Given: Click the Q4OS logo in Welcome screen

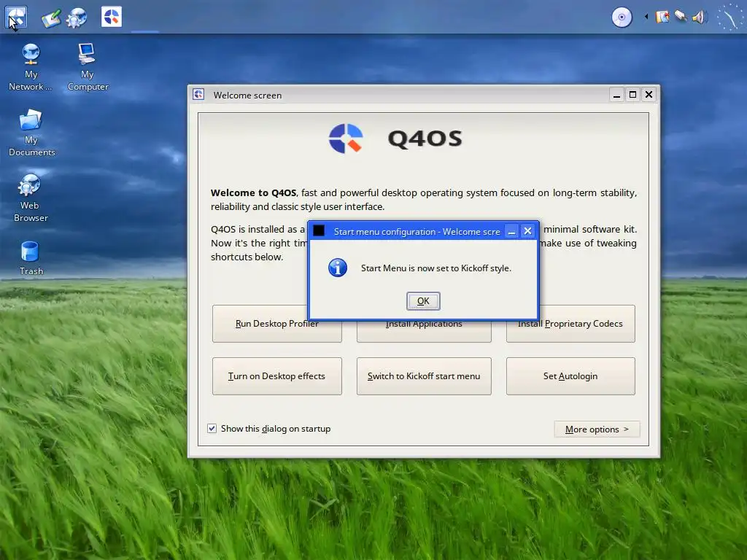Looking at the screenshot, I should tap(347, 139).
